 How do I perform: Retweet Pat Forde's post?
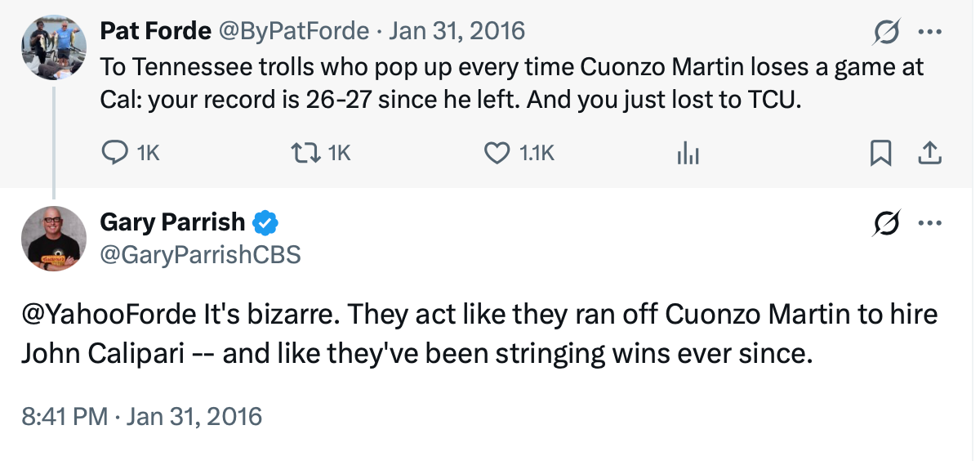[x=304, y=152]
